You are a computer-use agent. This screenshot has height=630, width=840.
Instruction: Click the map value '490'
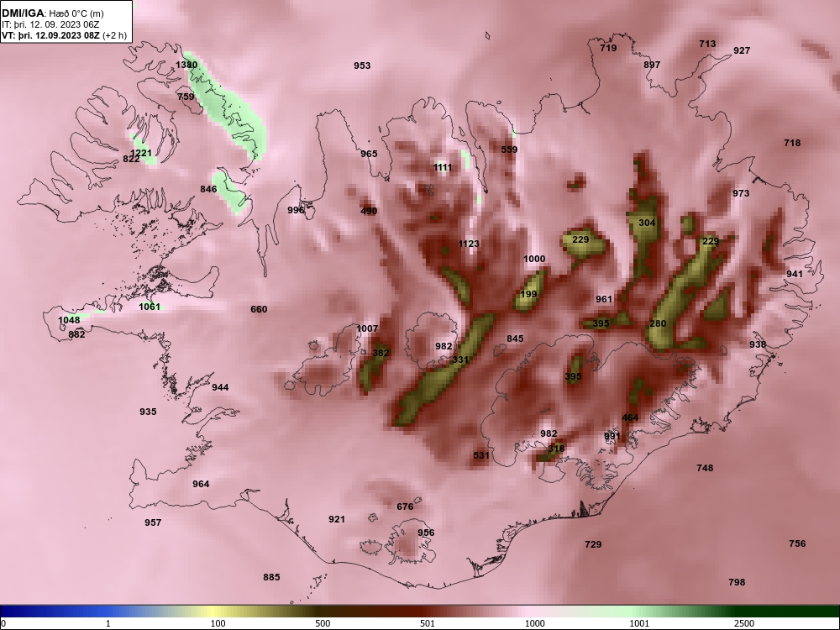click(369, 211)
